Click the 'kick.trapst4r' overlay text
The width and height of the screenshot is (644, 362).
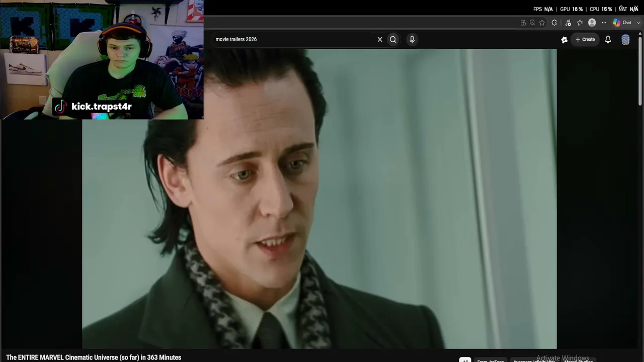pos(102,107)
